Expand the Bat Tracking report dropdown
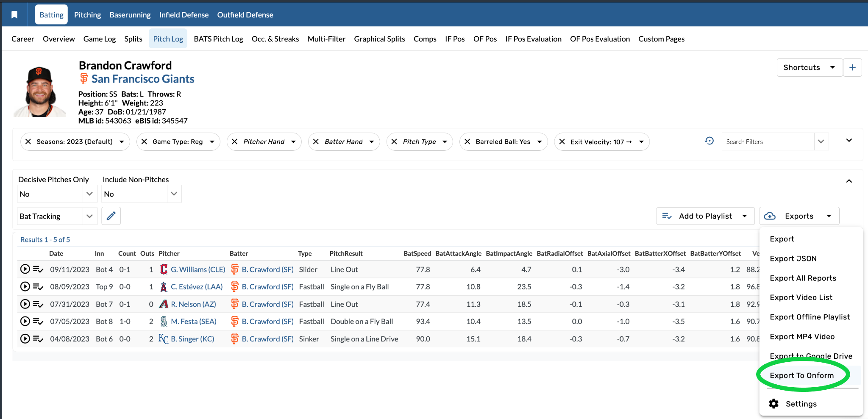The height and width of the screenshot is (419, 868). 89,216
